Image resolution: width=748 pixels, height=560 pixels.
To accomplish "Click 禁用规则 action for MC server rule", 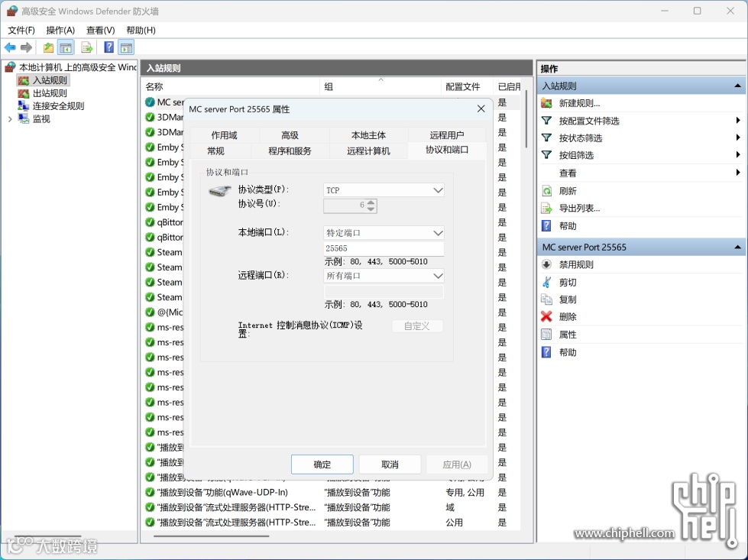I will pyautogui.click(x=576, y=264).
